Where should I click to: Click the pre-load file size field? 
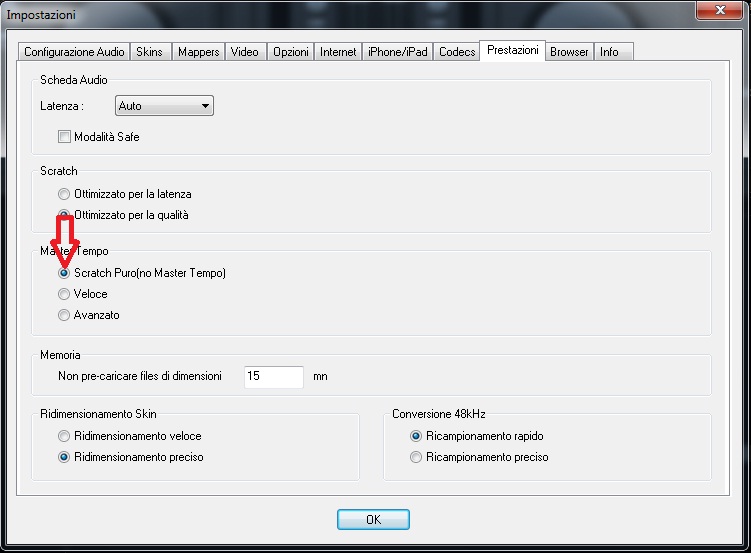point(273,377)
